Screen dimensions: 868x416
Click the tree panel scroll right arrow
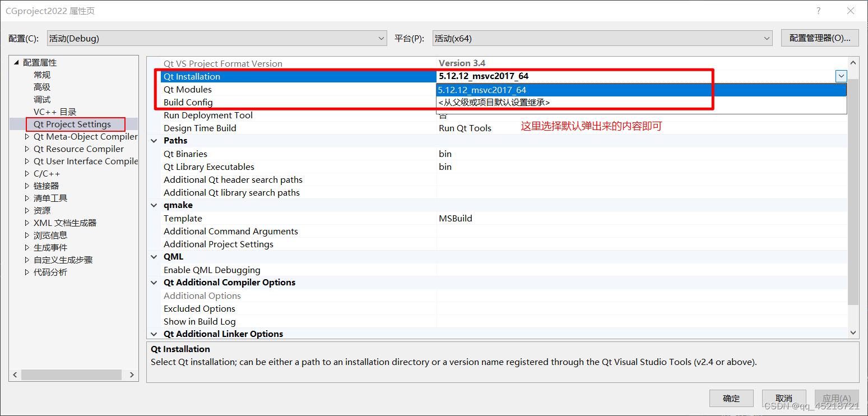[132, 375]
